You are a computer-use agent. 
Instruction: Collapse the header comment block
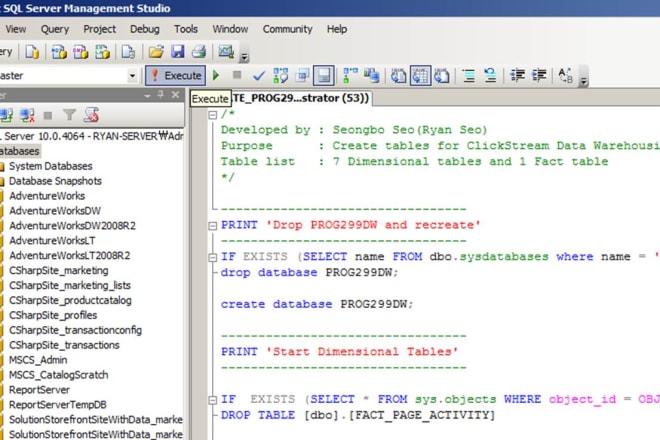(213, 115)
